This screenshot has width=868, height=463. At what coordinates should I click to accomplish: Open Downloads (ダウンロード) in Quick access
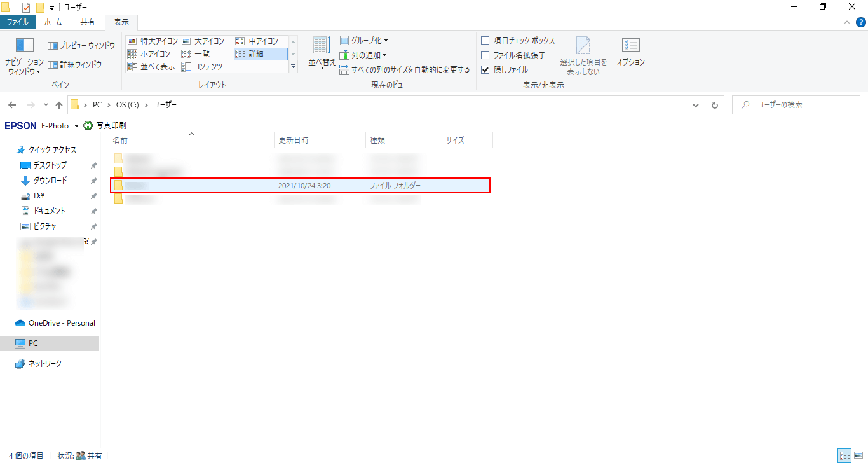50,181
